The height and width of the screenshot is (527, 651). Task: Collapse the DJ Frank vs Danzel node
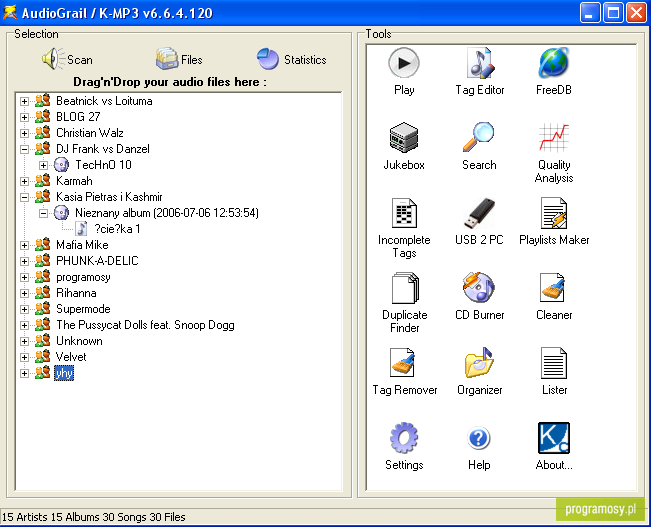24,149
